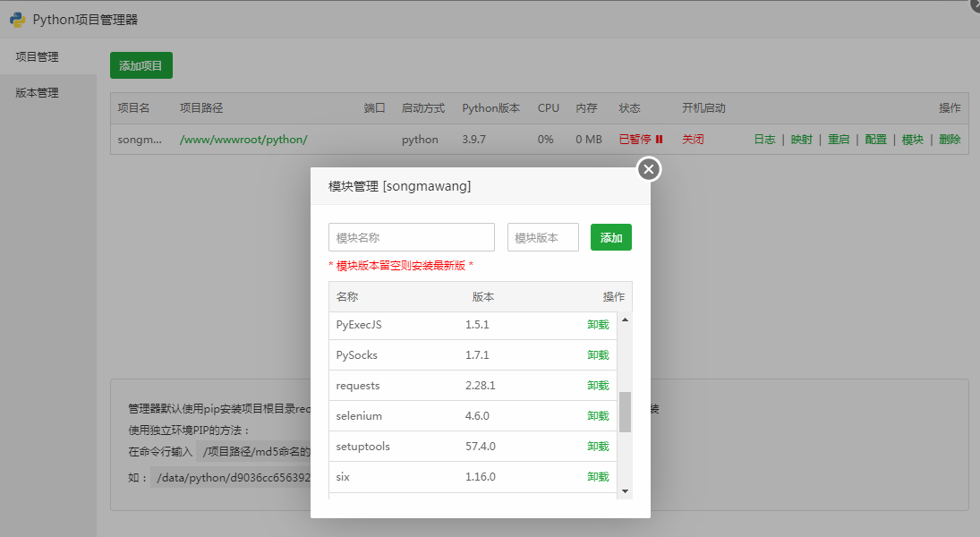This screenshot has height=537, width=980.
Task: Click the PySocks module name
Action: point(357,355)
